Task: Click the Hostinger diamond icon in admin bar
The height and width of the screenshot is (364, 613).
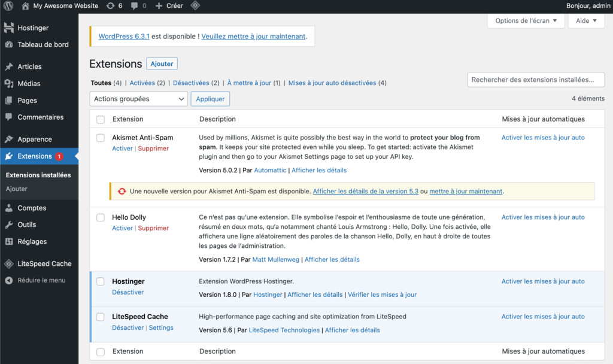Action: click(195, 6)
